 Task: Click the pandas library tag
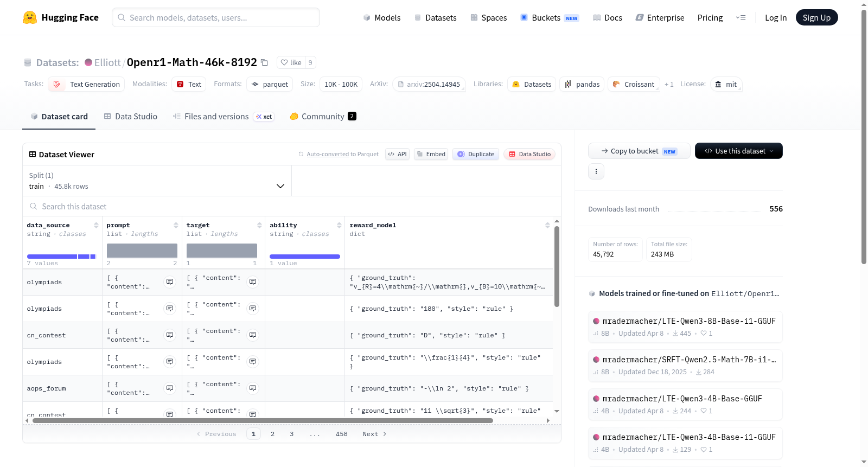tap(582, 84)
